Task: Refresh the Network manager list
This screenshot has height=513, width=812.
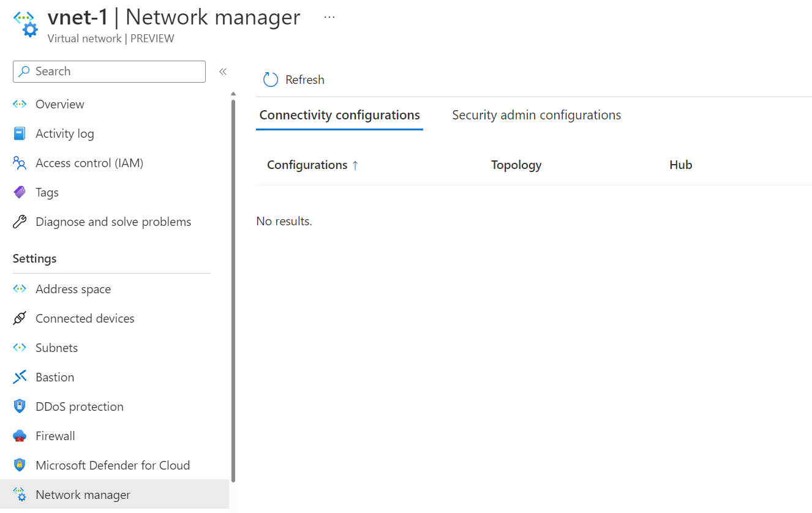Action: (x=294, y=80)
